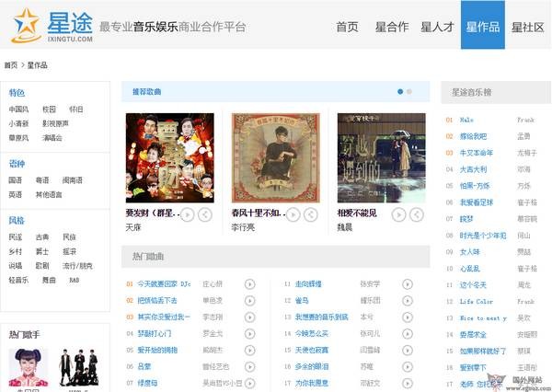Open the 相爱不能见 album cover thumbnail
552x392 pixels.
point(381,156)
